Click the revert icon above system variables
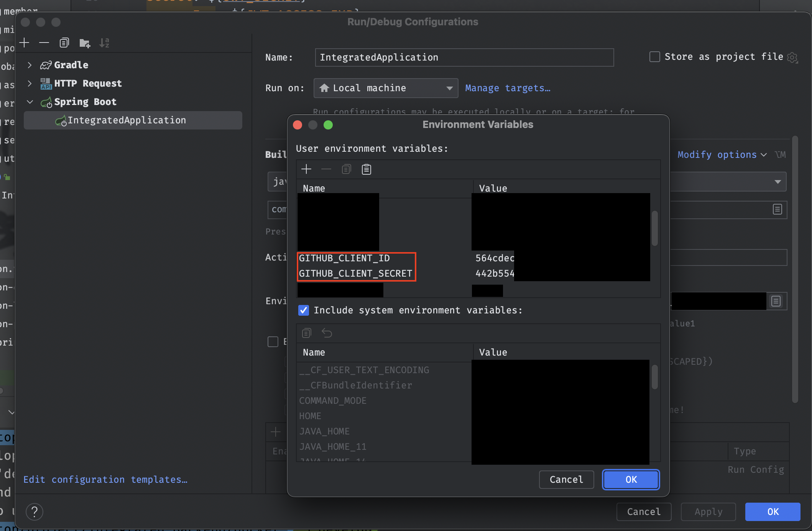The image size is (812, 531). tap(327, 333)
